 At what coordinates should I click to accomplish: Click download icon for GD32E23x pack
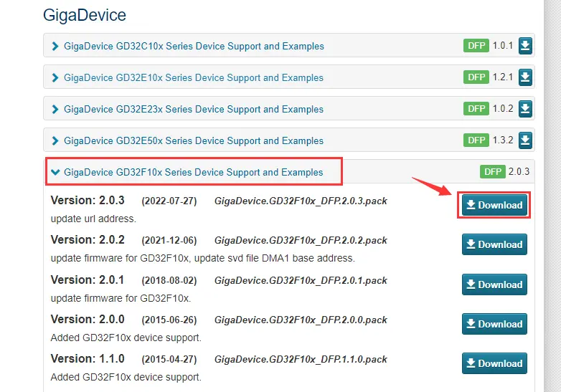[x=525, y=109]
